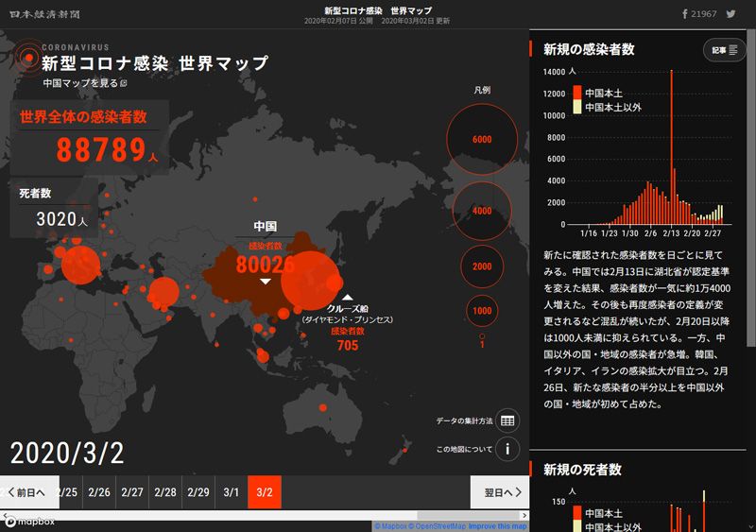Select the active 3/2 date tab
This screenshot has width=756, height=532.
coord(265,492)
